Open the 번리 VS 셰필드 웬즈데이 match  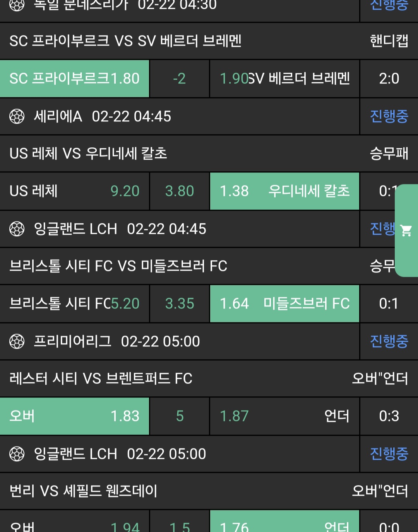(x=84, y=491)
